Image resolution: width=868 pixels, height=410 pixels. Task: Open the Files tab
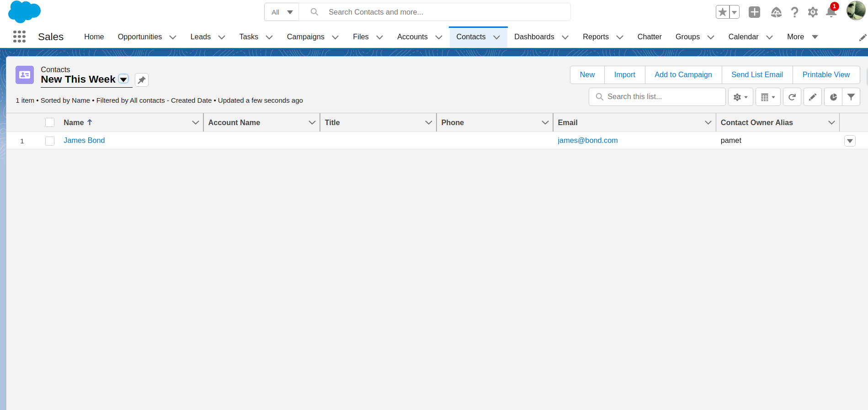(361, 37)
